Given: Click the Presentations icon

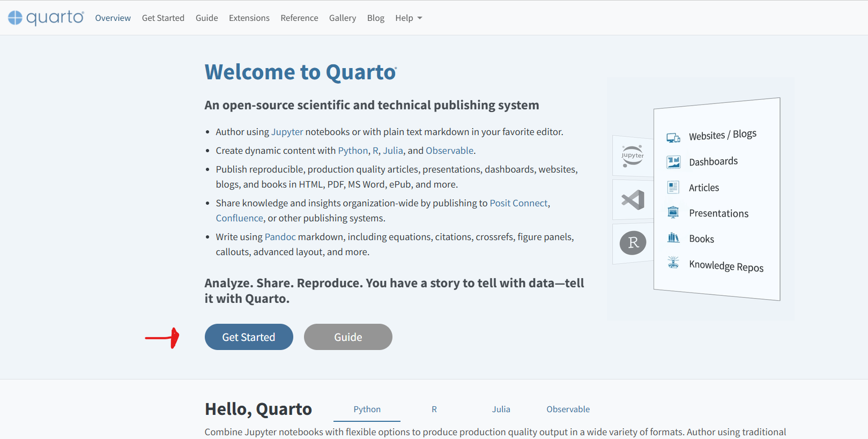Looking at the screenshot, I should click(673, 213).
